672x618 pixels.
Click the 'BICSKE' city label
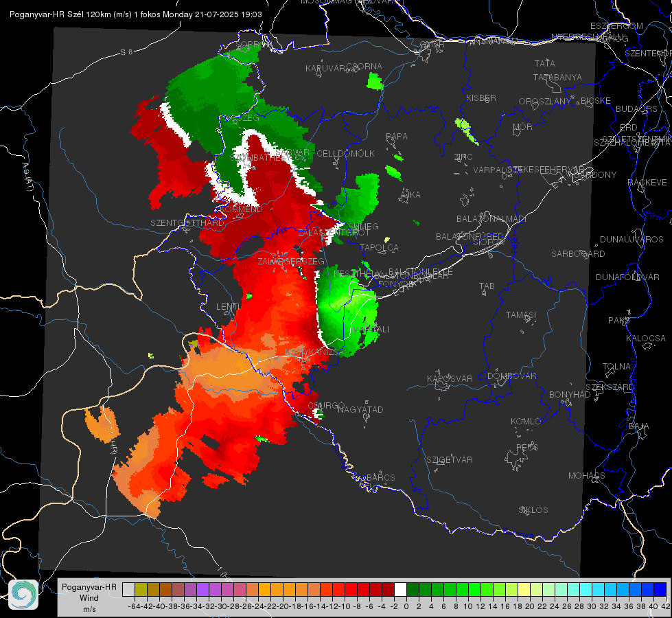[x=596, y=100]
